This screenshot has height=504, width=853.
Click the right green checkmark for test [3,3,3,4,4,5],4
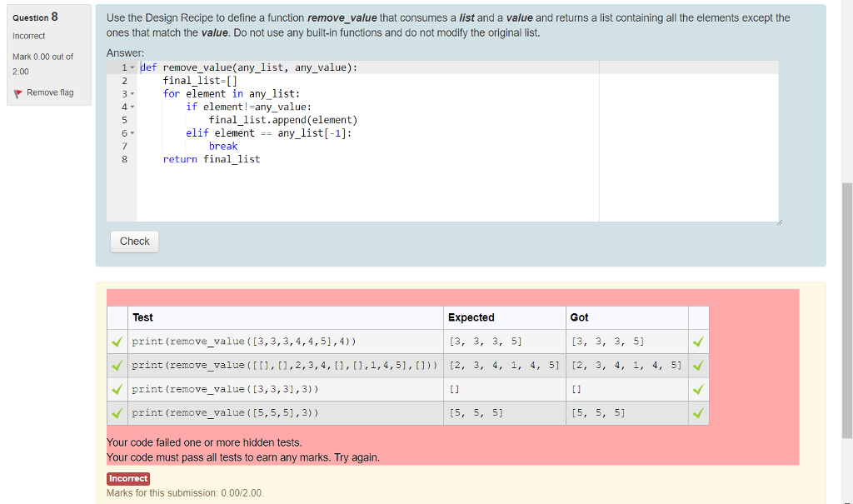click(699, 342)
